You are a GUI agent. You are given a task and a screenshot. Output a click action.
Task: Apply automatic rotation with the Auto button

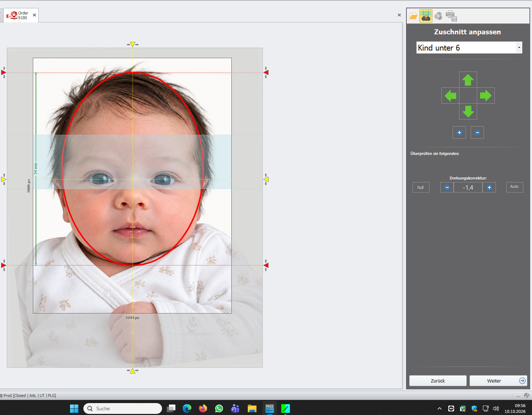(514, 187)
